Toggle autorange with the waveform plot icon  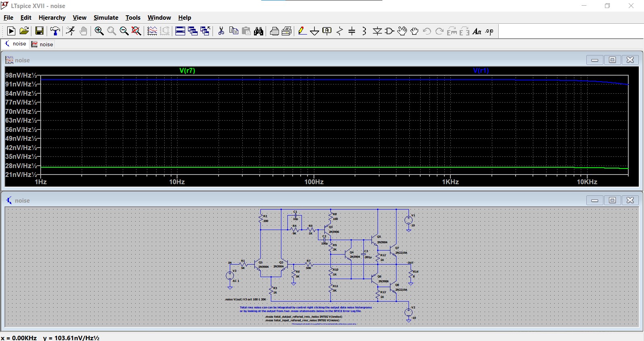pos(152,31)
